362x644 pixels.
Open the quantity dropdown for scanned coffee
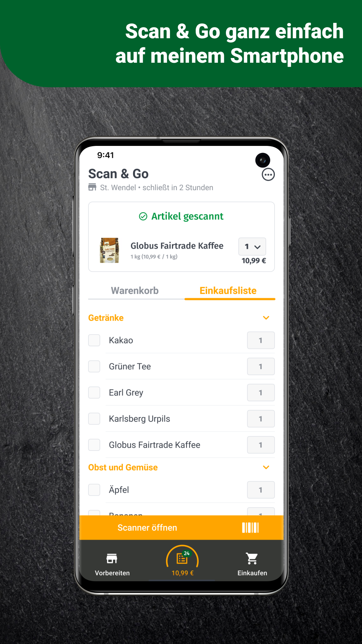click(252, 247)
